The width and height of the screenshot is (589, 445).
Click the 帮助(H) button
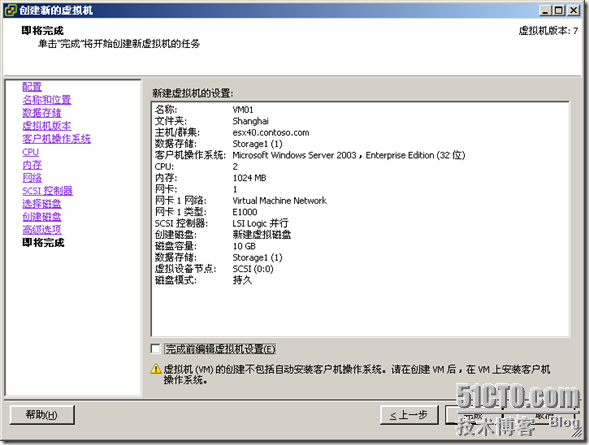[x=42, y=415]
